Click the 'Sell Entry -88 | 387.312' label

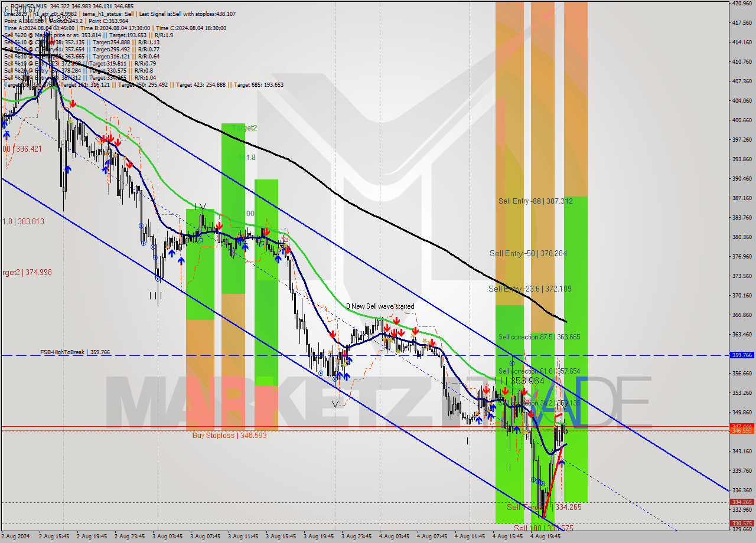tap(535, 201)
